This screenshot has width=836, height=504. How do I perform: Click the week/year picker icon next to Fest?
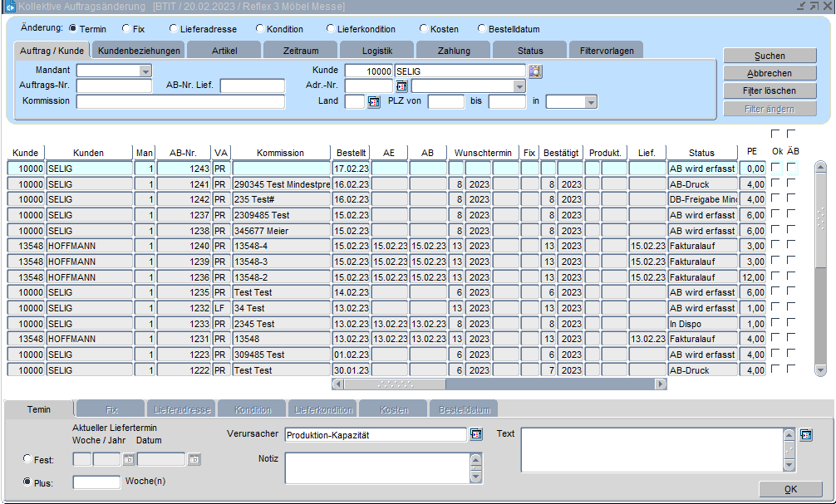[129, 459]
